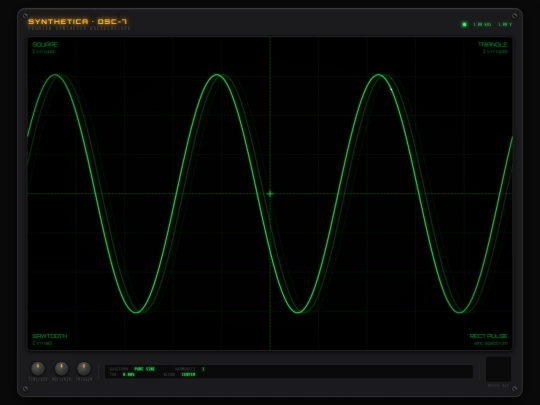Turn the TIME/DIV knob
This screenshot has width=540, height=405.
coord(38,368)
